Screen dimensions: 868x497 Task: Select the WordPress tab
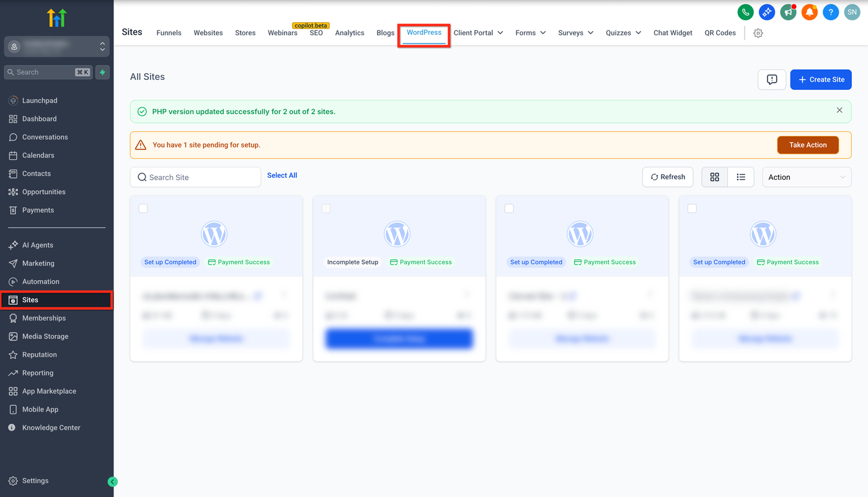pos(424,32)
